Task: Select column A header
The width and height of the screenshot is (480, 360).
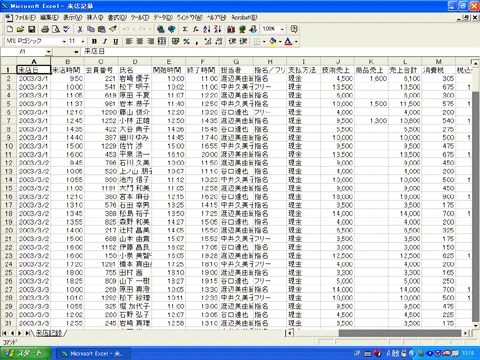Action: 34,62
